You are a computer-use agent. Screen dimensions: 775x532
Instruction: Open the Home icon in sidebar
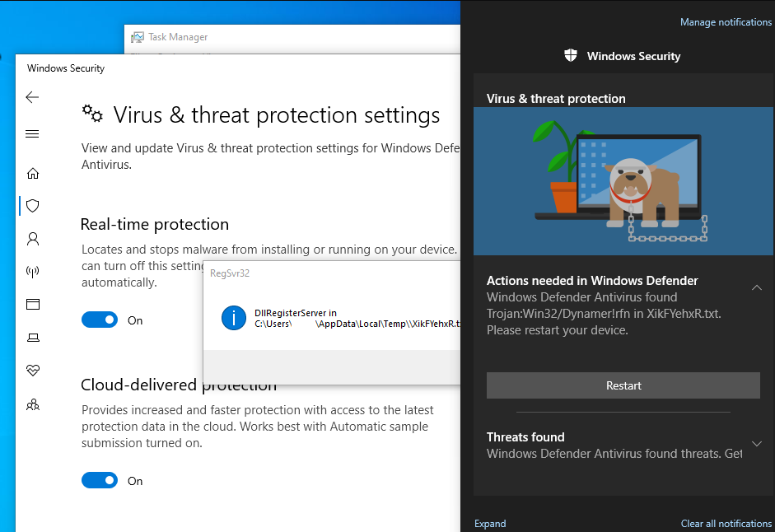point(33,174)
